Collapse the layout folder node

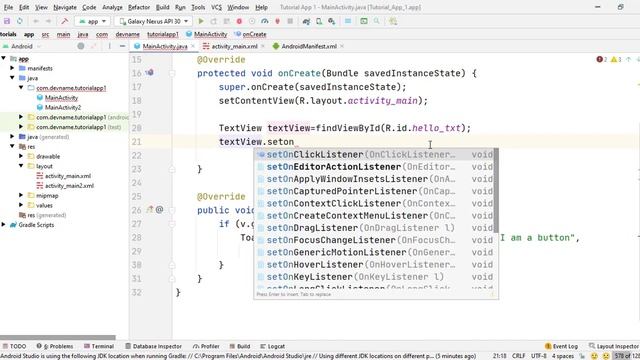(x=21, y=166)
